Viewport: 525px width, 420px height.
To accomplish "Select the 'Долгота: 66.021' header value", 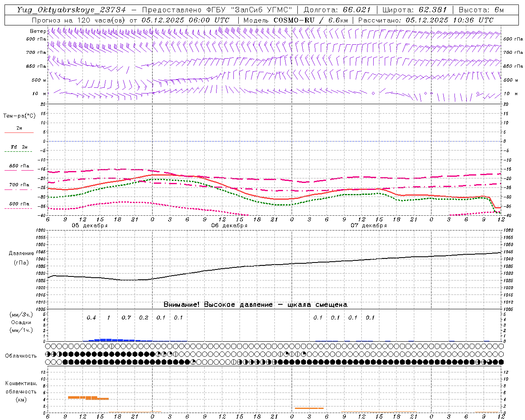I will [337, 10].
